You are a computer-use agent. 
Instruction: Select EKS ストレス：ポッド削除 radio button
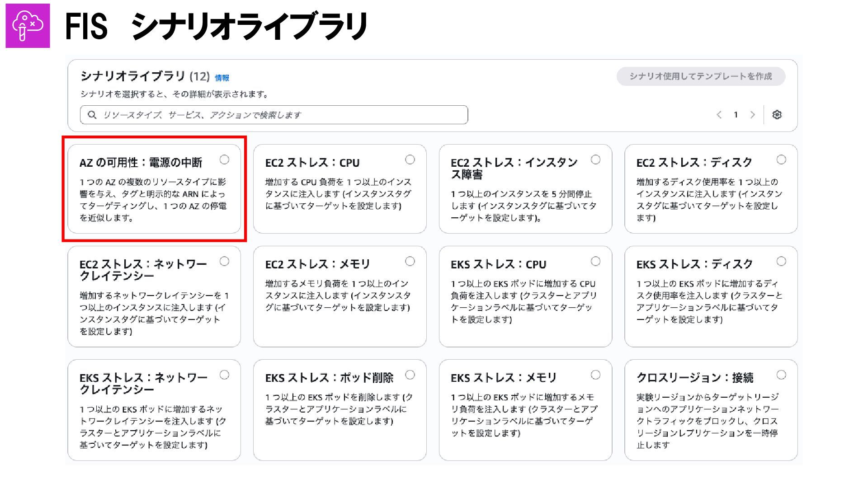tap(410, 375)
